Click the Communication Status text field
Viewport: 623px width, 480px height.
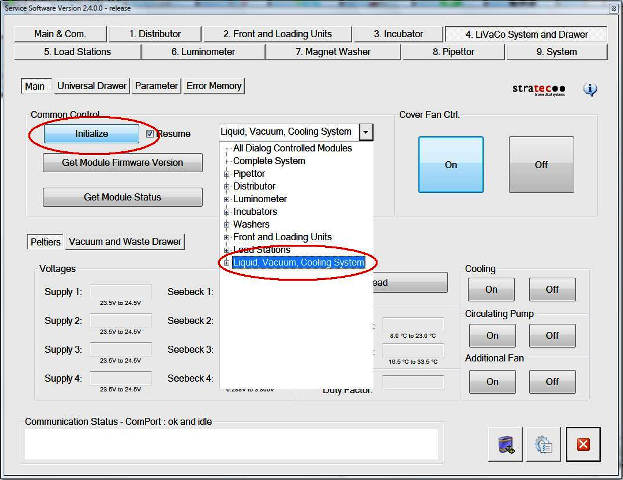tap(231, 444)
